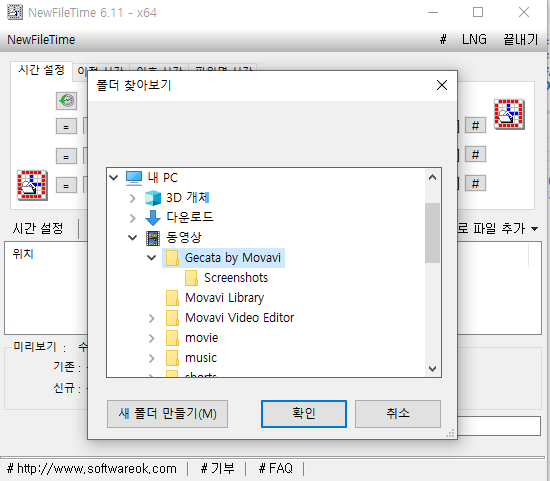The width and height of the screenshot is (550, 481).
Task: Select the 내 PC computer icon
Action: [x=134, y=178]
